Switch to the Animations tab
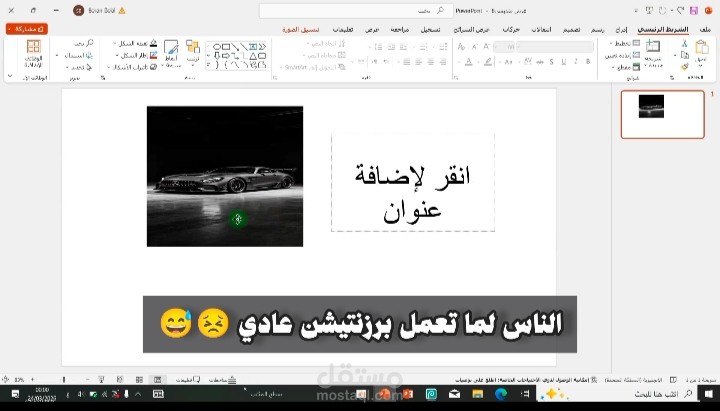This screenshot has width=720, height=411. (x=511, y=29)
